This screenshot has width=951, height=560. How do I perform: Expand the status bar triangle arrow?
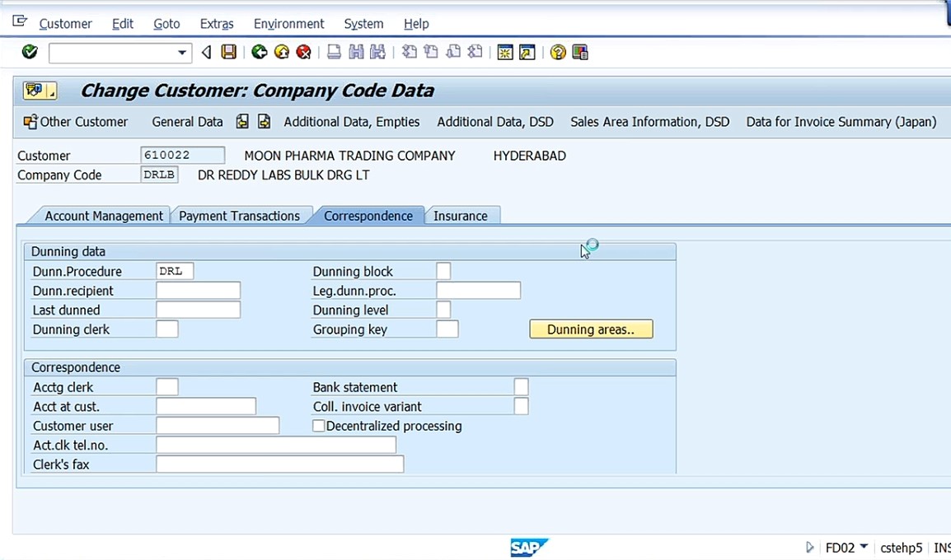tap(810, 548)
